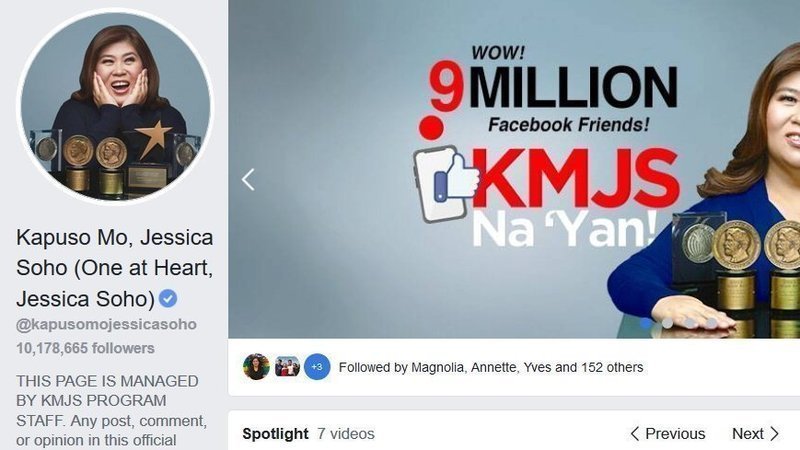This screenshot has width=800, height=450.
Task: Click the @kapusomojessicasoho username
Action: (x=106, y=324)
